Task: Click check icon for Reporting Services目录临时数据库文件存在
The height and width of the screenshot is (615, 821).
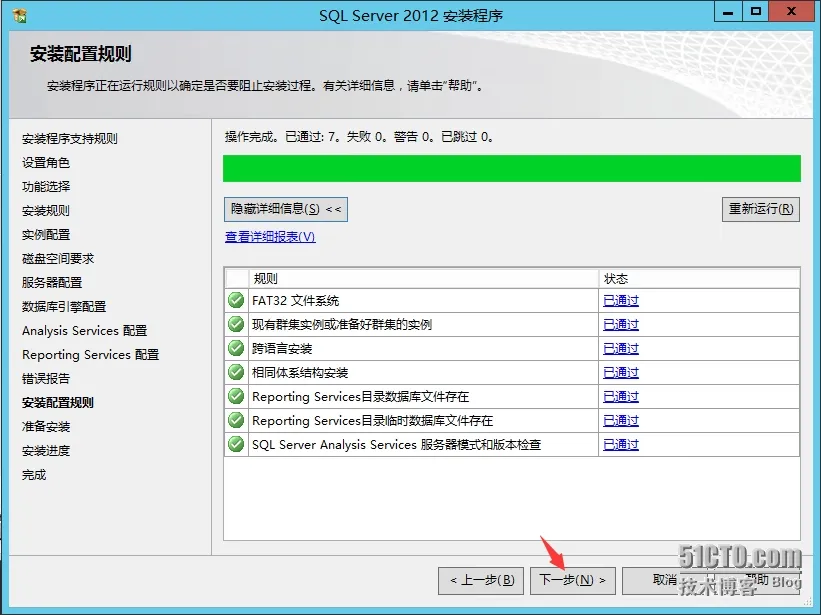Action: click(x=236, y=420)
